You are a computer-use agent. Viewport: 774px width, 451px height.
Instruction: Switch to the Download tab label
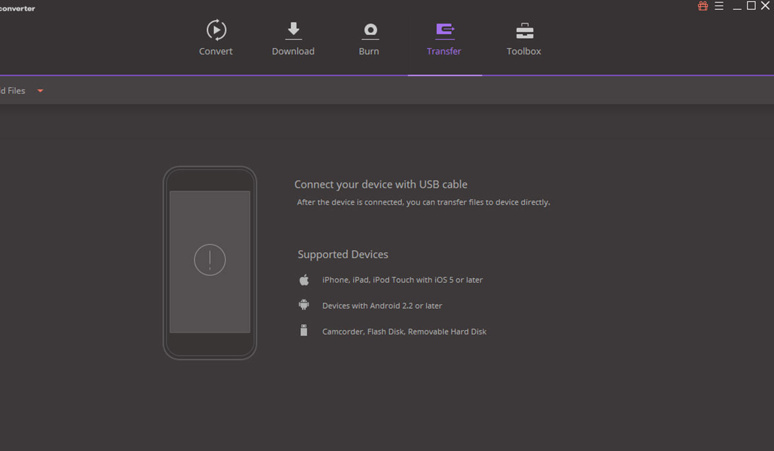click(293, 51)
